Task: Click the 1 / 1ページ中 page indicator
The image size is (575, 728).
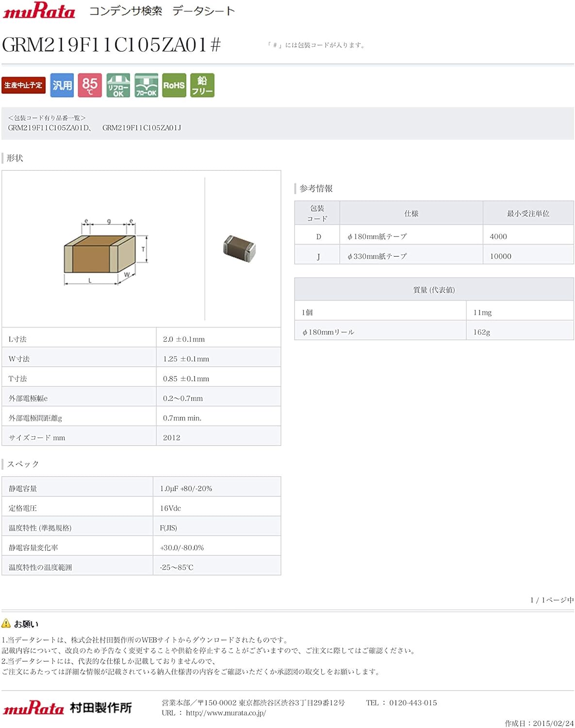Action: (x=552, y=600)
